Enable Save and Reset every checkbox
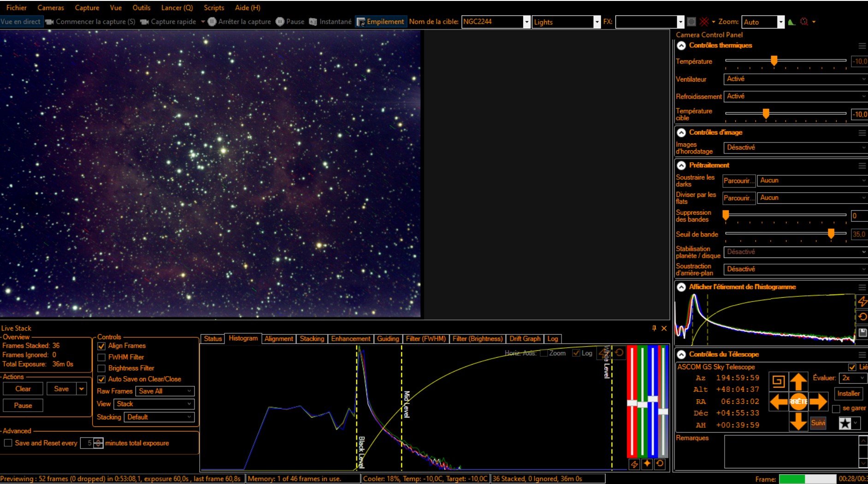Screen dimensions: 868x484 pyautogui.click(x=8, y=443)
